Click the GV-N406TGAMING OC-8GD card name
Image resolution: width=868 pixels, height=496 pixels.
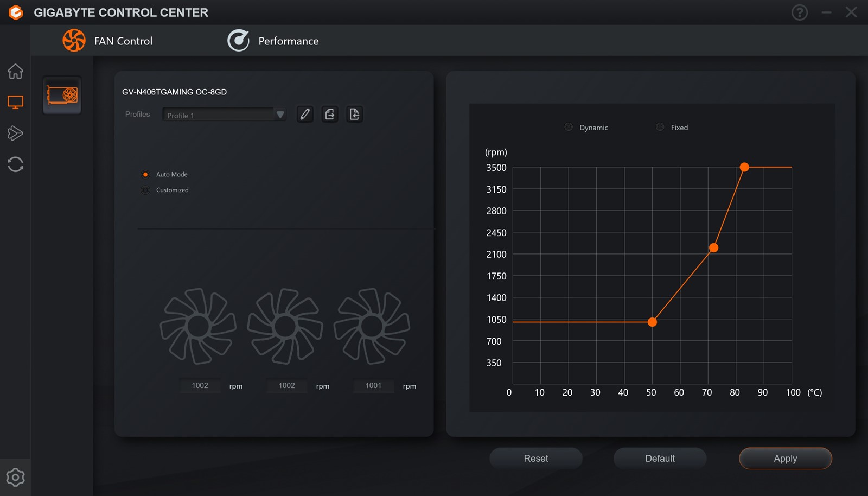(x=175, y=92)
